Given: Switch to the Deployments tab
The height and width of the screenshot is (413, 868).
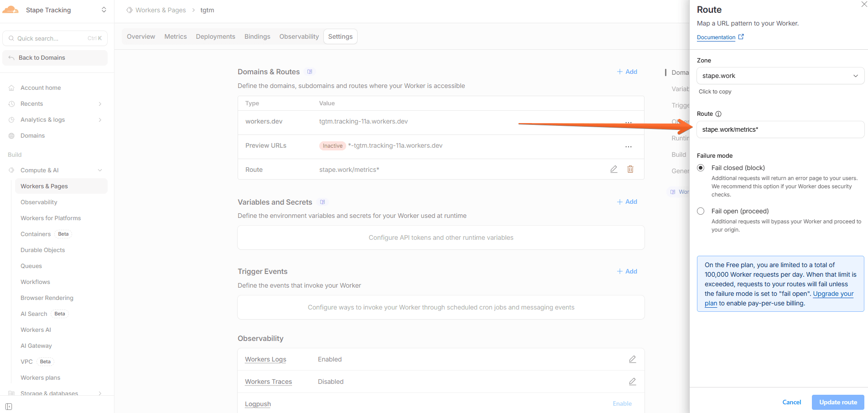Looking at the screenshot, I should click(x=215, y=36).
